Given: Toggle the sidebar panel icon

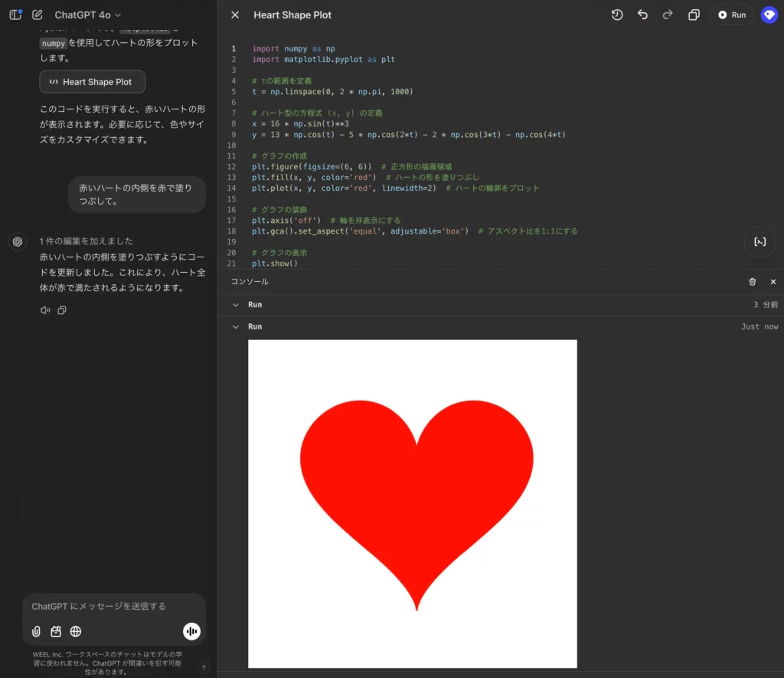Looking at the screenshot, I should click(15, 15).
